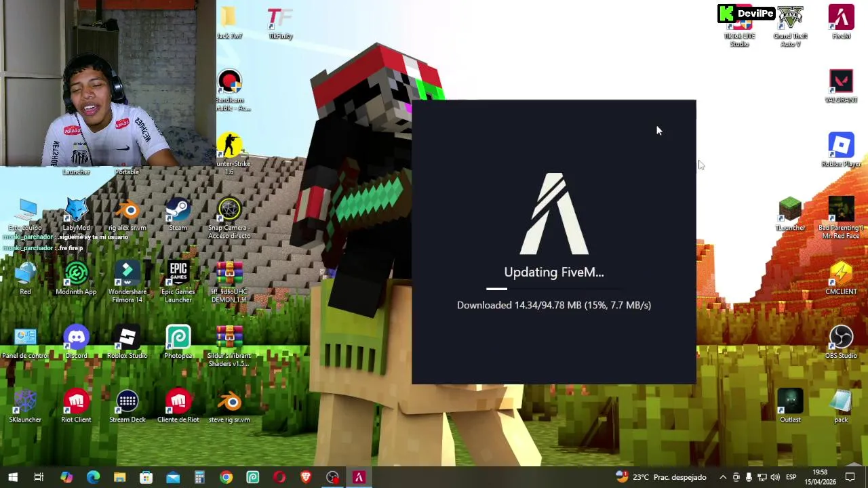
Task: Open Microsoft Store from the taskbar
Action: pyautogui.click(x=146, y=477)
